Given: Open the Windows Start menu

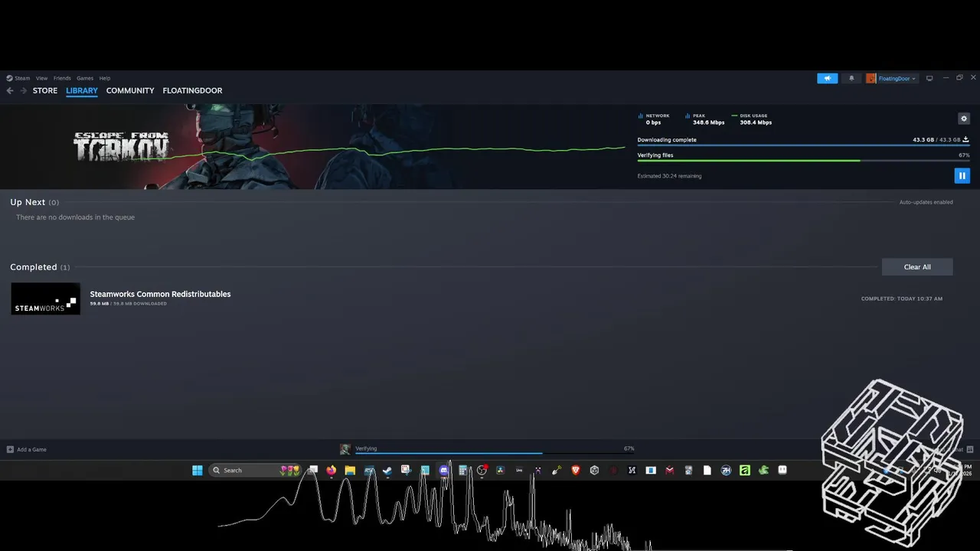Looking at the screenshot, I should (198, 470).
